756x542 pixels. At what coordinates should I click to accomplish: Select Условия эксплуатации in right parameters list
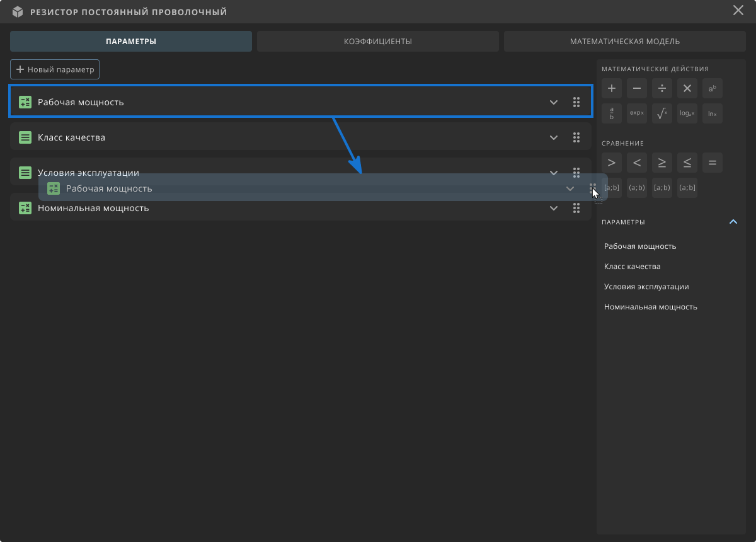pos(646,287)
